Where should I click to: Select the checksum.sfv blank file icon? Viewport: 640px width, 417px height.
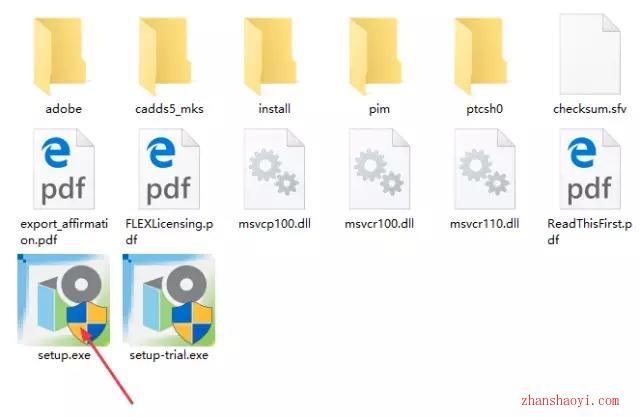[x=590, y=54]
